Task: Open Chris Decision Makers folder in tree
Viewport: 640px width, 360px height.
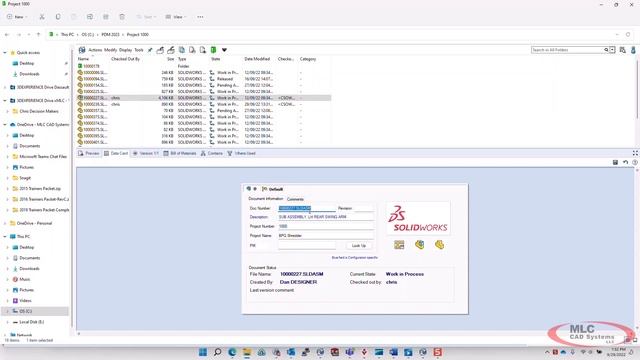Action: (x=36, y=111)
